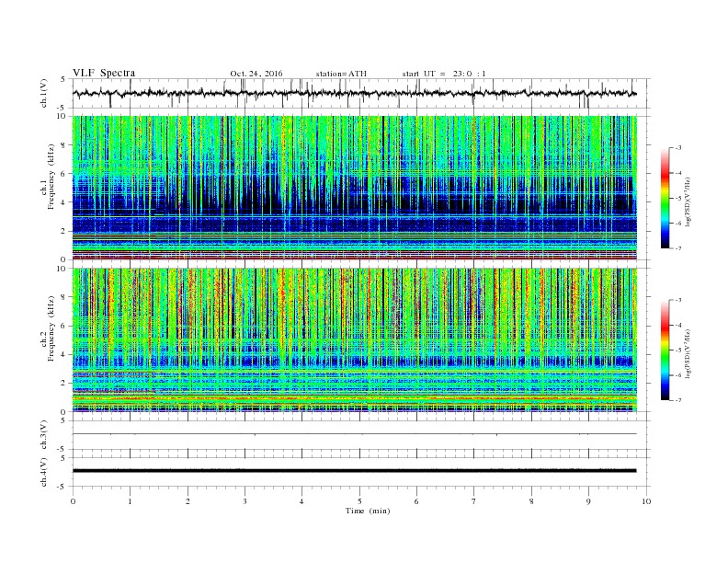Screen dimensions: 728x563
Task: Click the 'Time (min)' x-axis label
Action: [368, 511]
